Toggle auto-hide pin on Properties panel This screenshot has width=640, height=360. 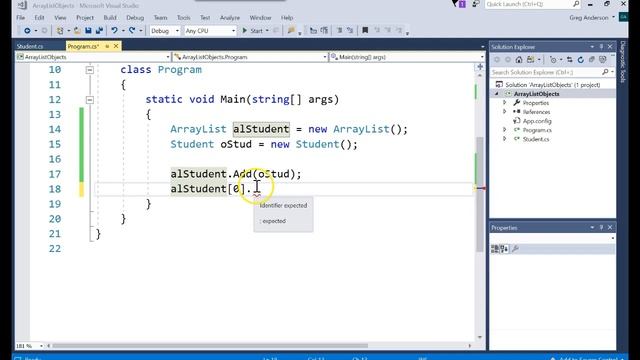tap(601, 227)
